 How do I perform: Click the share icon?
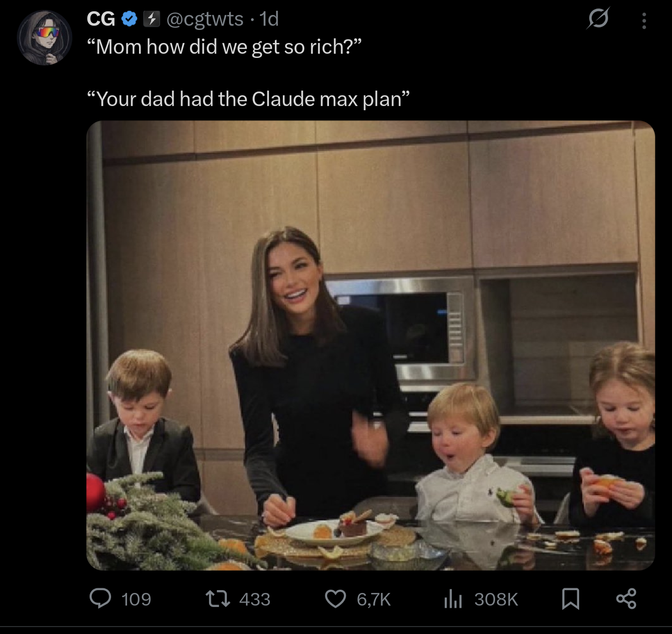coord(626,599)
